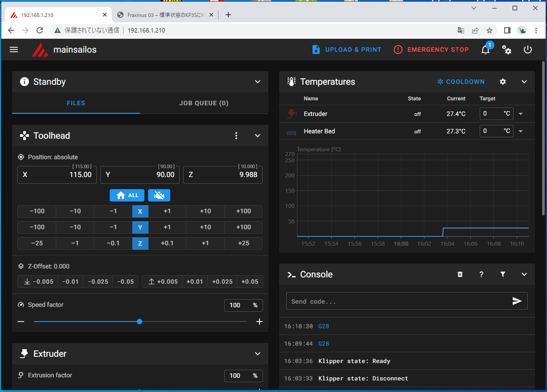Decrease speed factor with minus icon
Image resolution: width=547 pixels, height=392 pixels.
point(21,321)
